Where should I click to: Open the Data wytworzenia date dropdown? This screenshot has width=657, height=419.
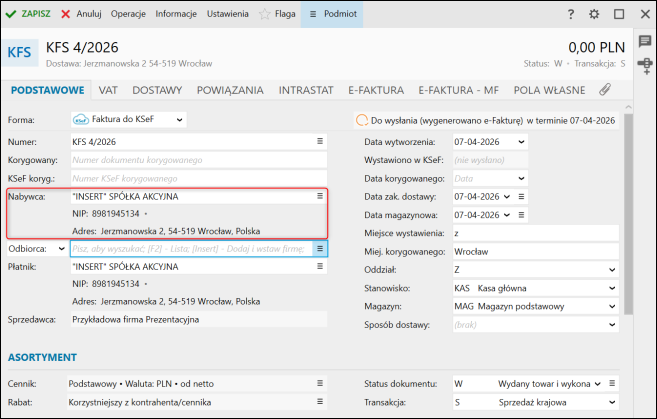pos(521,142)
